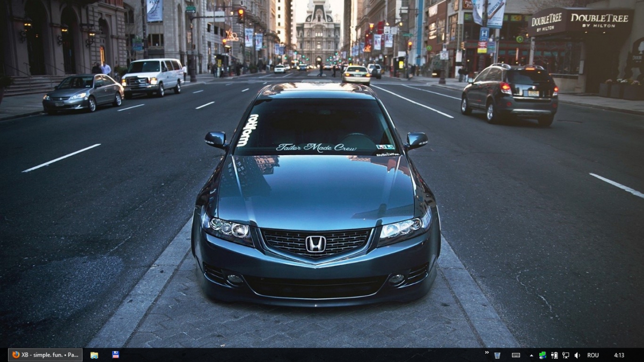
Task: Click the white van in the wallpaper
Action: tap(152, 76)
